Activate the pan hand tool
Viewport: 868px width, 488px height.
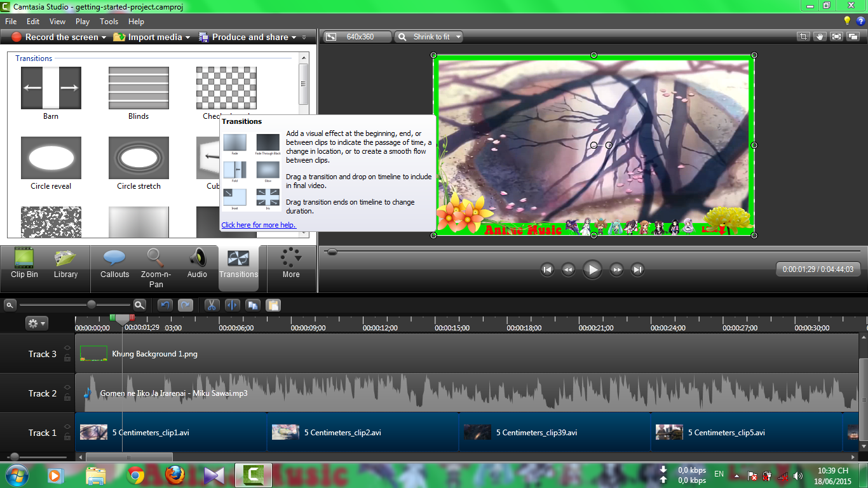click(820, 37)
